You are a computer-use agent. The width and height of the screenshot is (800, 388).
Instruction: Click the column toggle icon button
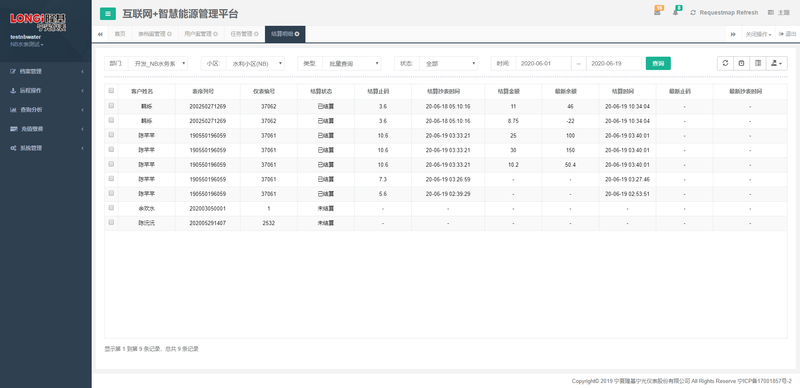coord(758,63)
